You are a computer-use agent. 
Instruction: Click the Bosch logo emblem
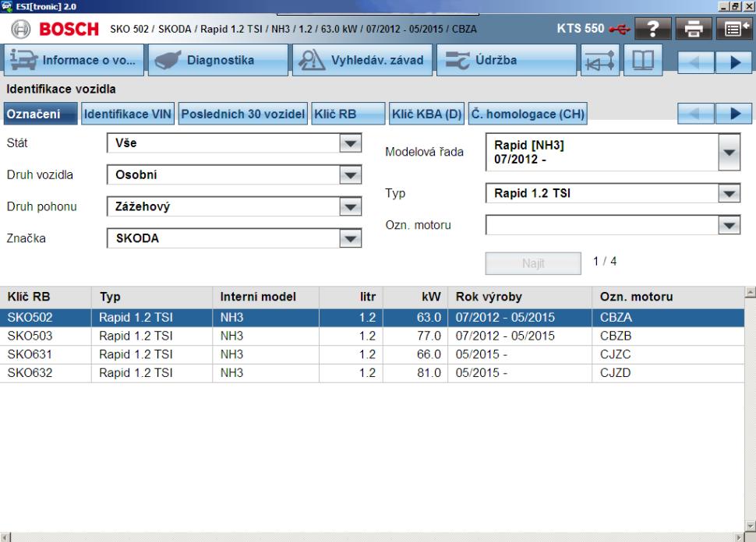click(21, 30)
